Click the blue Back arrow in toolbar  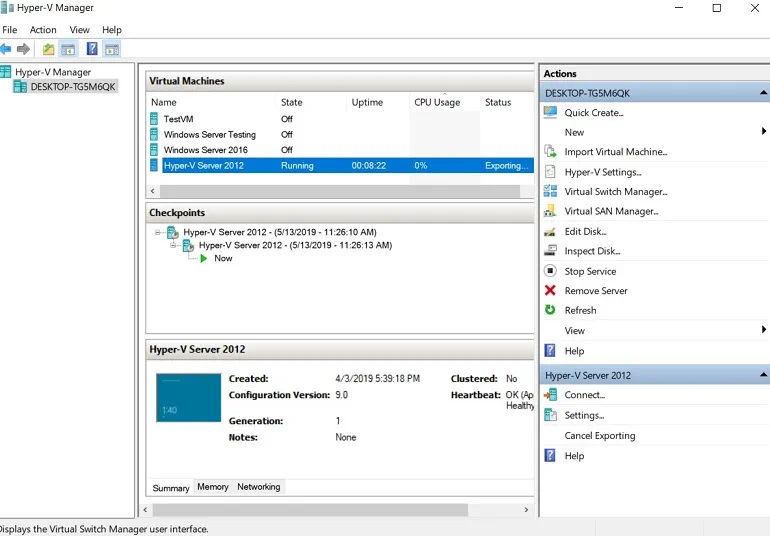pyautogui.click(x=6, y=49)
